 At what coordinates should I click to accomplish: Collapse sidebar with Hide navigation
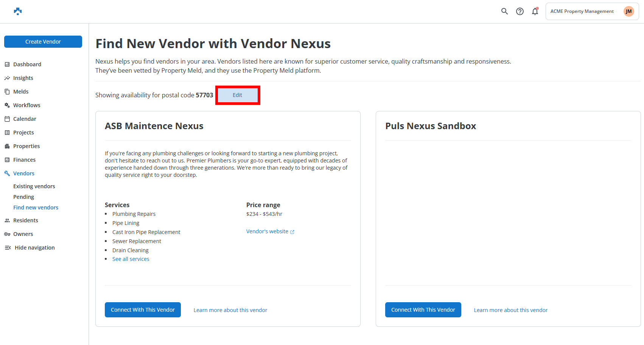click(x=30, y=248)
